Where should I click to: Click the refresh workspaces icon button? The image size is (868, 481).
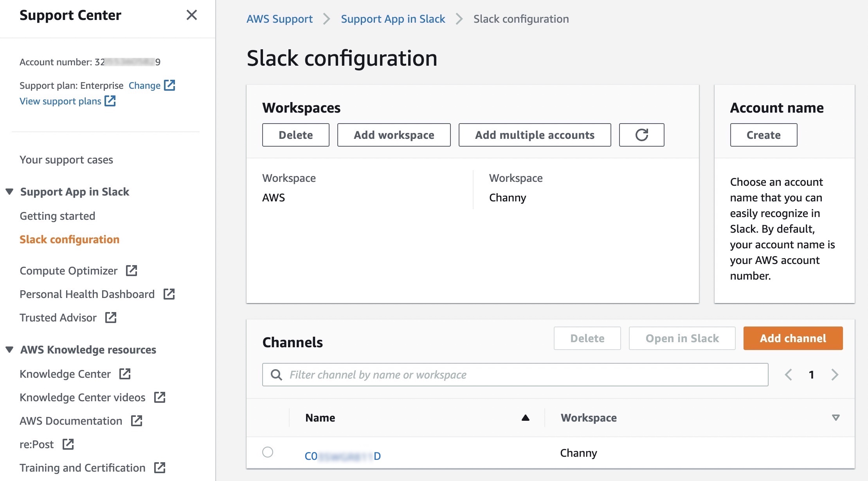coord(641,135)
